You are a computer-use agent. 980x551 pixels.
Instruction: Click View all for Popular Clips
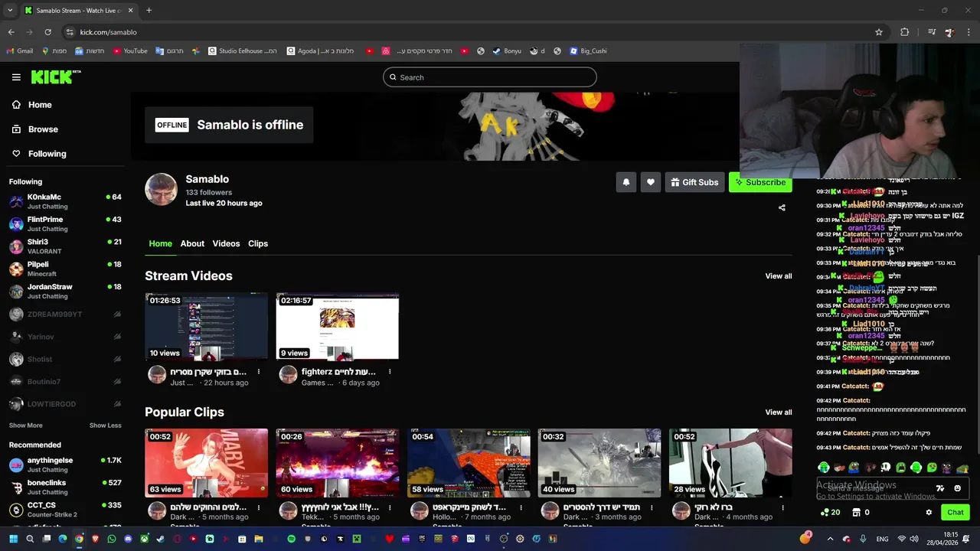(779, 412)
